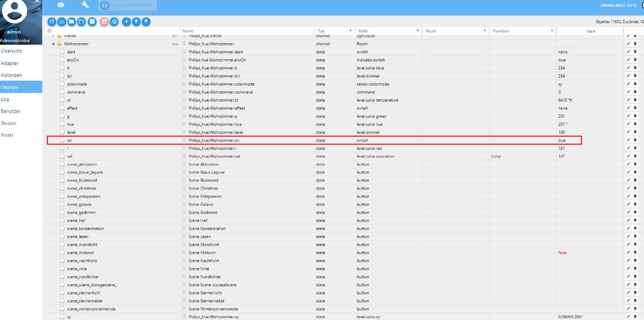
Task: Open Skripte in the sidebar
Action: (x=21, y=123)
